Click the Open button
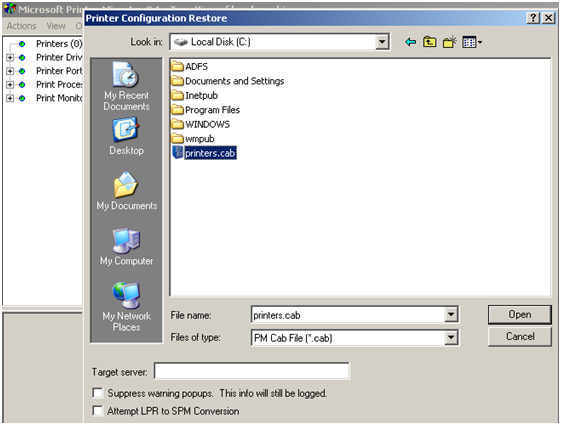 (x=519, y=314)
